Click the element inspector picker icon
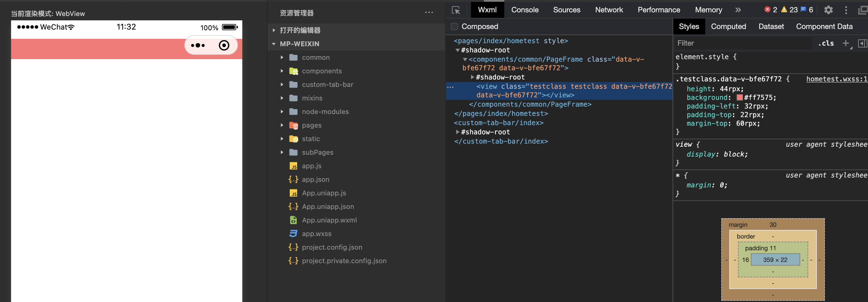Viewport: 868px width, 302px height. pyautogui.click(x=456, y=10)
